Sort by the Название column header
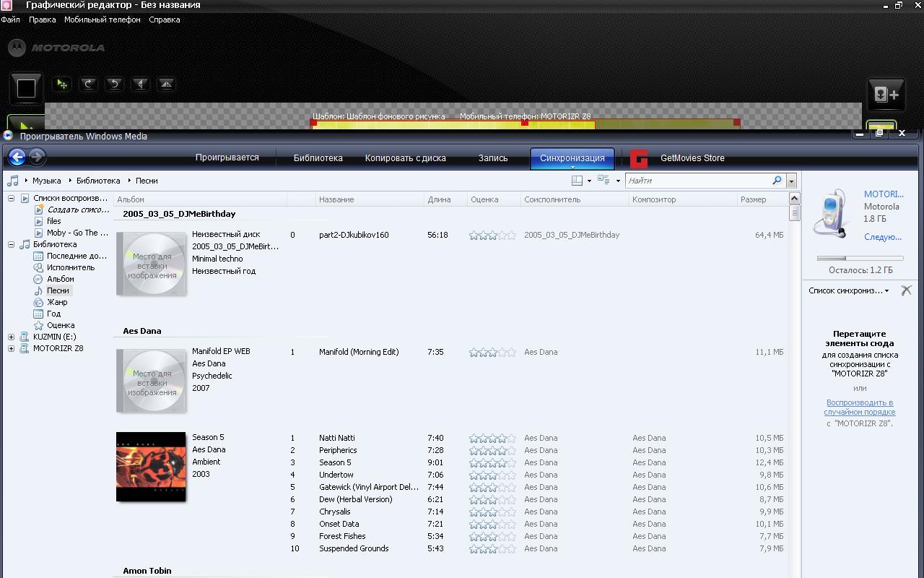Screen dimensions: 924x578 coord(370,199)
